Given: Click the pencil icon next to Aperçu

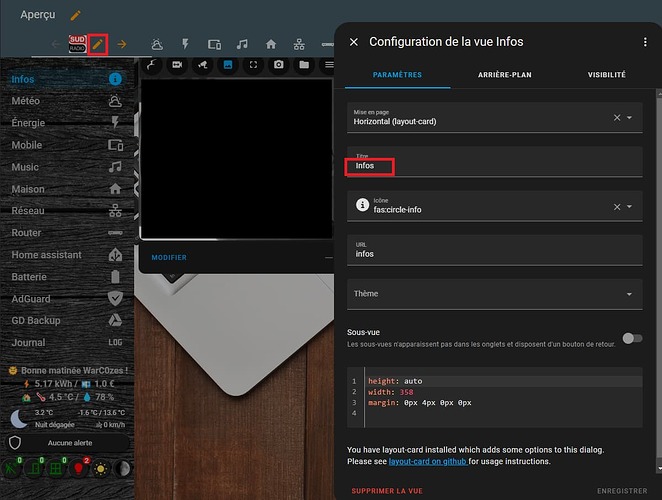Looking at the screenshot, I should coord(76,16).
